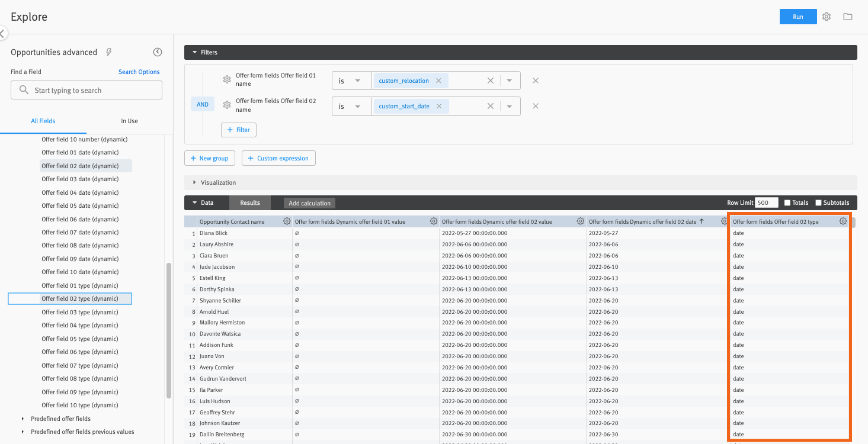Enable the Subtotals checkbox

pyautogui.click(x=818, y=202)
